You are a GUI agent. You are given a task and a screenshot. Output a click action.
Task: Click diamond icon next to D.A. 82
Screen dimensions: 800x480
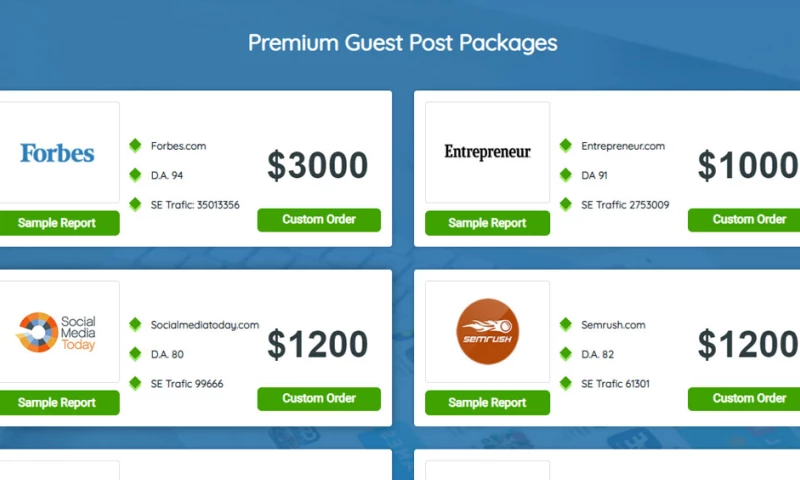tap(566, 354)
